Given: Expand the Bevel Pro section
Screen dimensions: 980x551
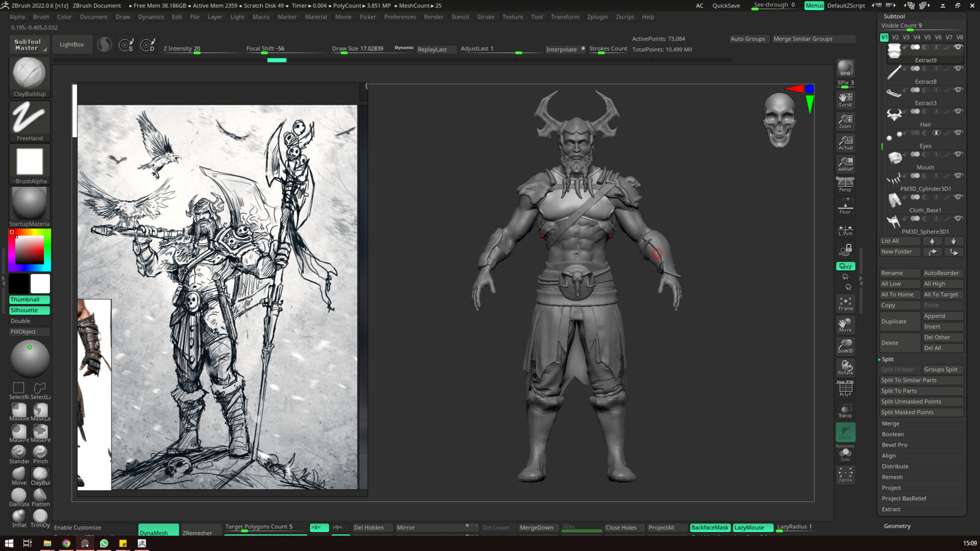Looking at the screenshot, I should click(894, 445).
